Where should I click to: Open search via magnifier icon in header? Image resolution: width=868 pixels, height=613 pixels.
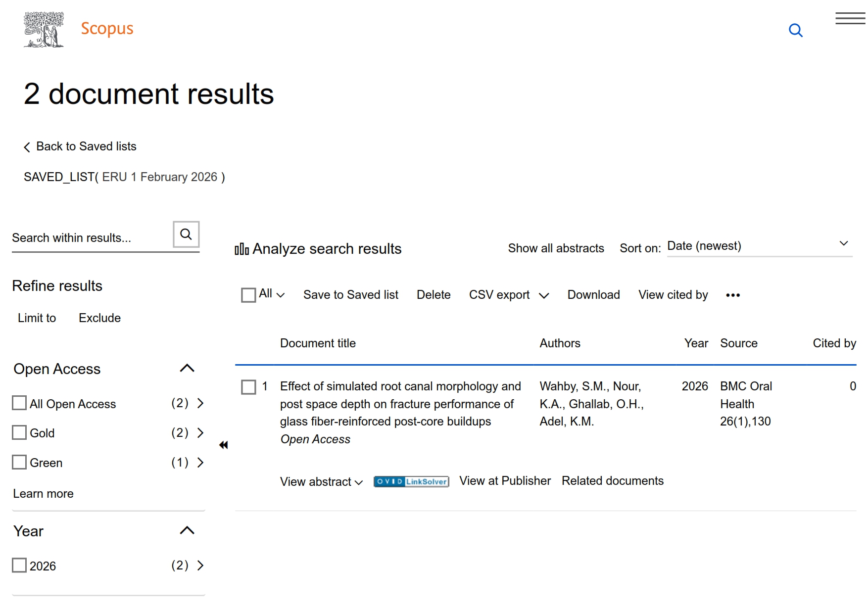(795, 30)
